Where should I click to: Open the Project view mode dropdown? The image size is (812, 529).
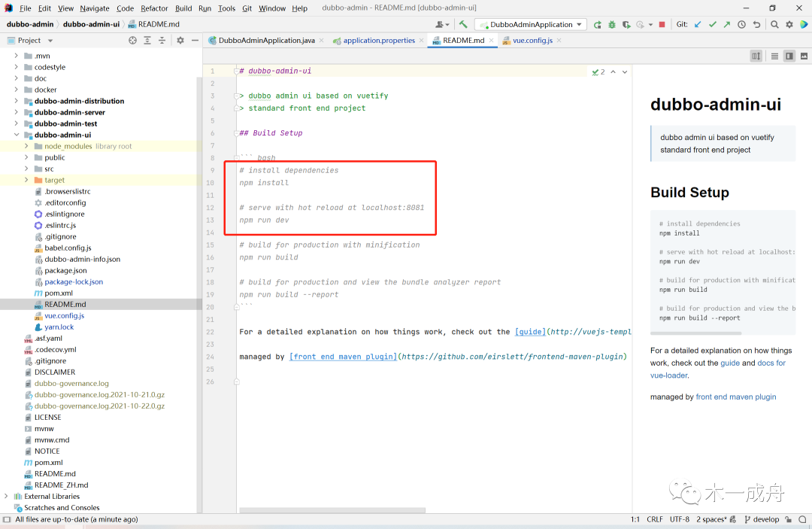click(x=50, y=41)
